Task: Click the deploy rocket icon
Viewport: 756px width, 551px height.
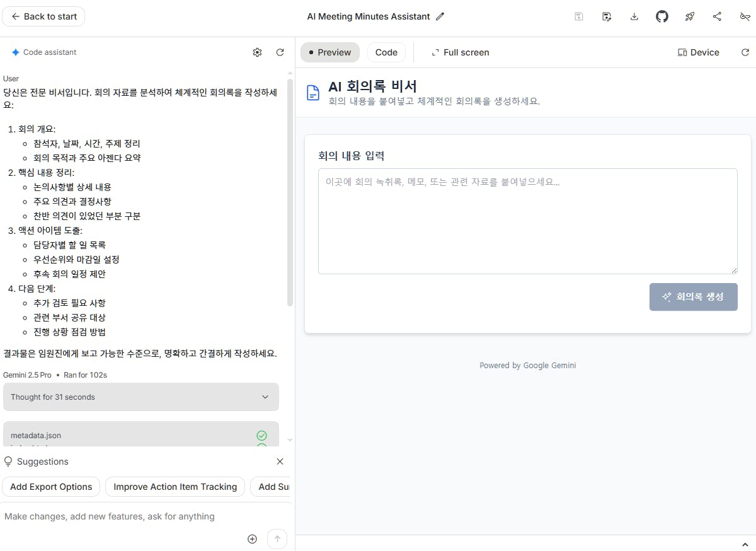Action: coord(689,16)
